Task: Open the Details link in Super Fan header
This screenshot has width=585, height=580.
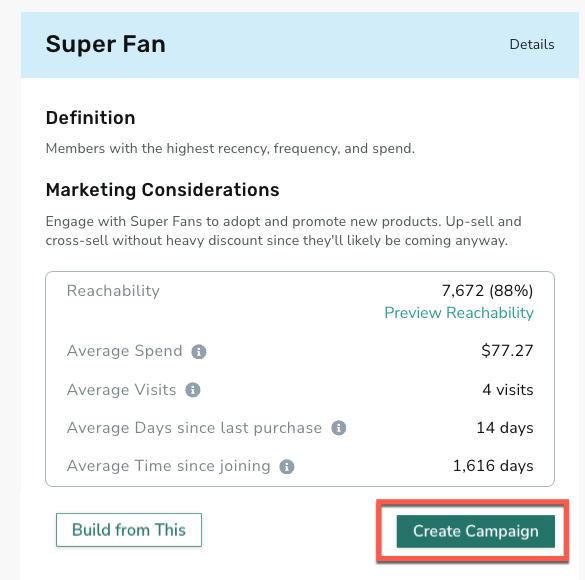Action: click(532, 44)
